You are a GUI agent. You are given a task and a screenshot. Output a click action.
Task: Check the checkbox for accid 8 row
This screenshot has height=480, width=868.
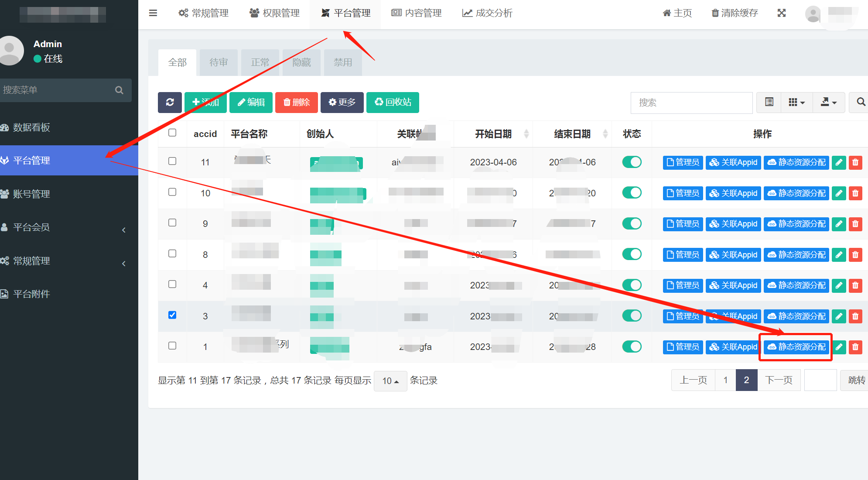pos(172,254)
